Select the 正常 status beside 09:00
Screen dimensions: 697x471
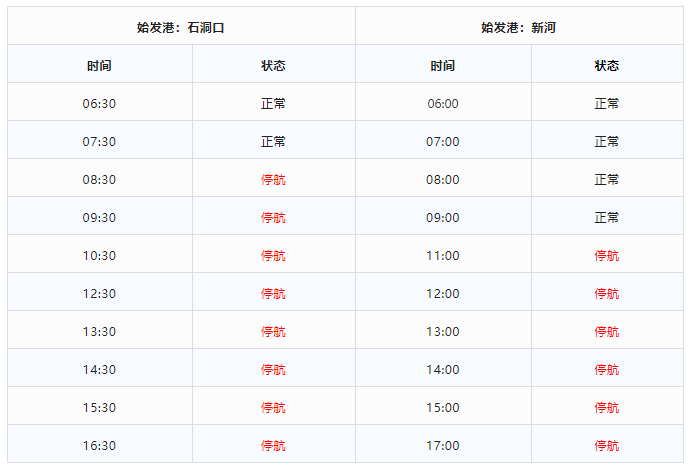[x=606, y=217]
